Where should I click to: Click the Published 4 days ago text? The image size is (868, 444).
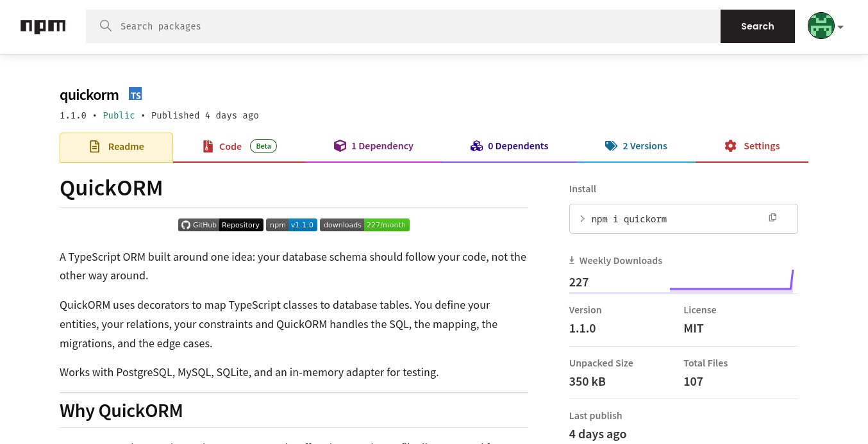[205, 115]
